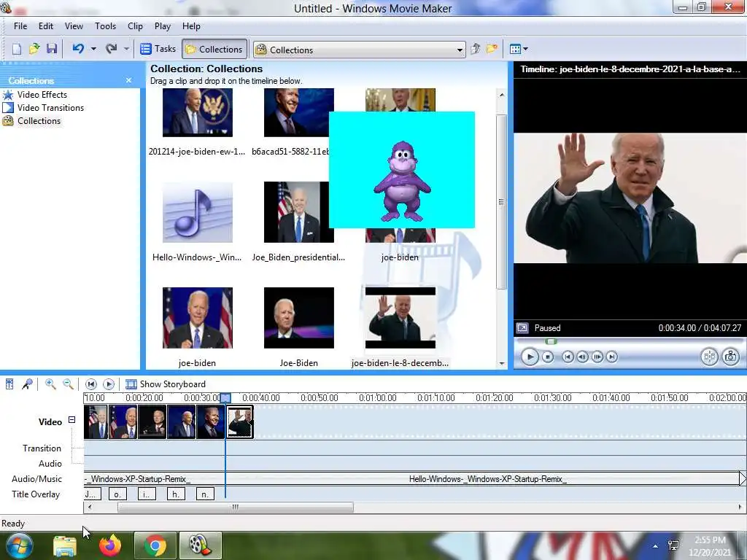Close the Collections side pane
The image size is (747, 560).
click(128, 80)
